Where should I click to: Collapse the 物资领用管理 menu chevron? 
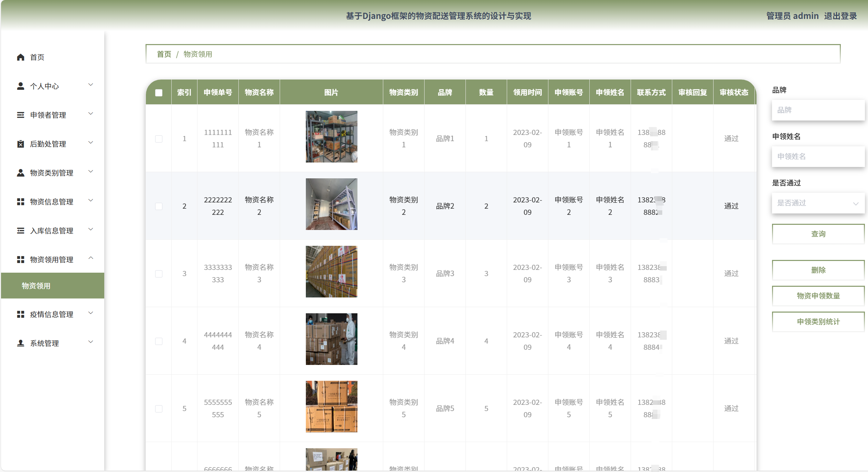91,258
